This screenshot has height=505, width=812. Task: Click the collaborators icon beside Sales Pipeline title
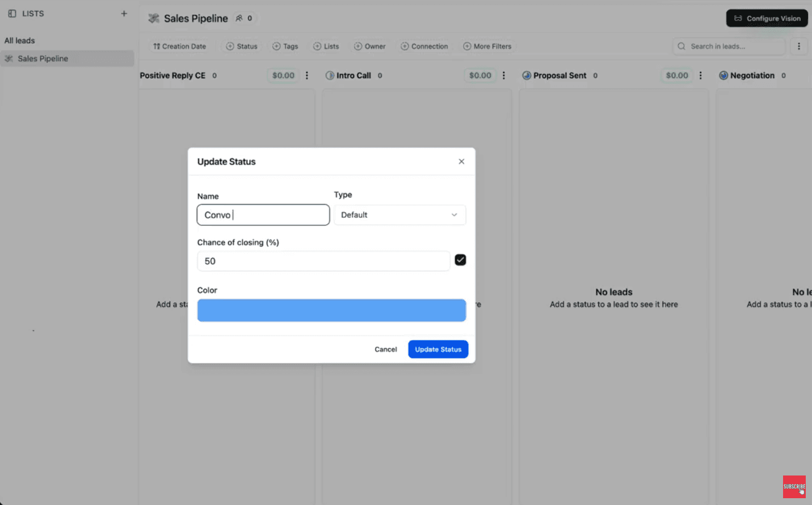241,18
